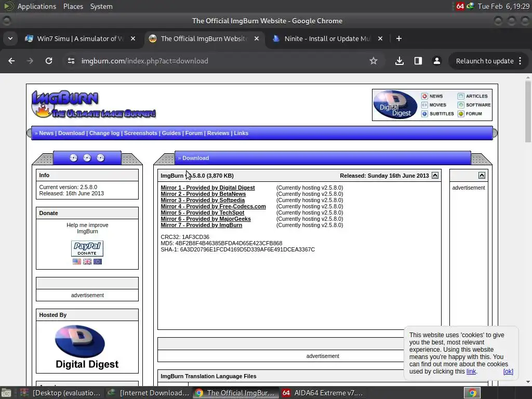Download from Mirror 5 TechSpot
Screen dimensions: 532x399
pyautogui.click(x=203, y=212)
